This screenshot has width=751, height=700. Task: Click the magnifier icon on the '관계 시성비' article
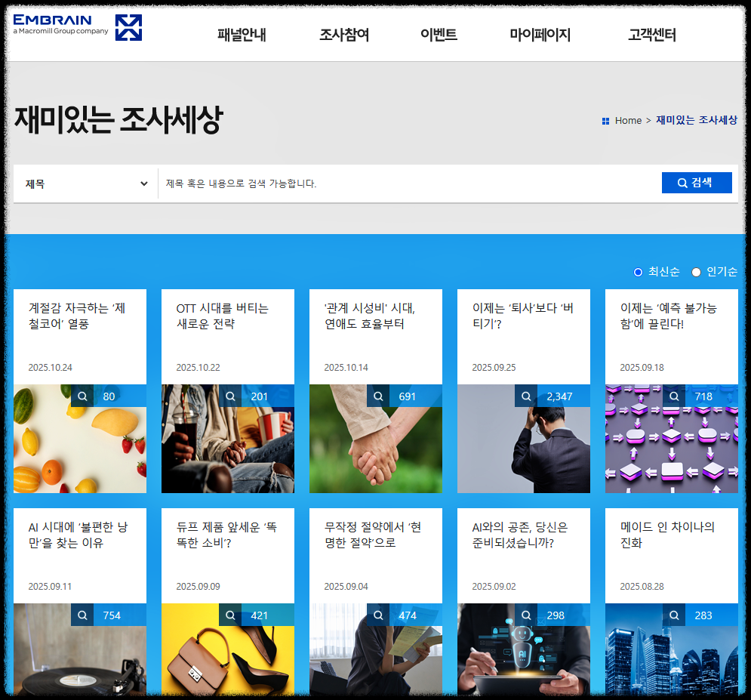coord(377,395)
